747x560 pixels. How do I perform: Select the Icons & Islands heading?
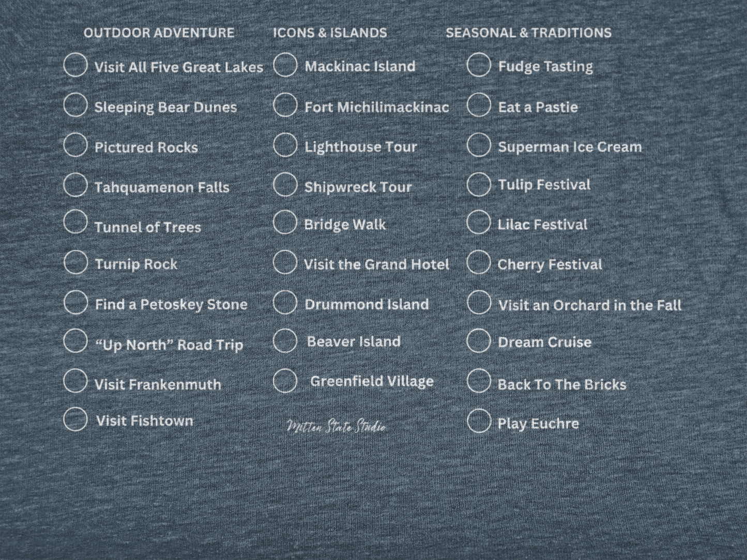330,33
